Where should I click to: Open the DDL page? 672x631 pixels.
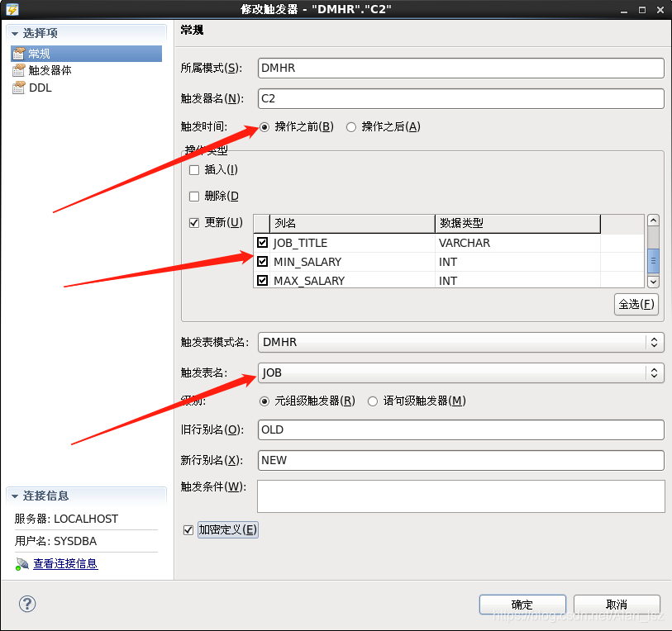click(41, 88)
